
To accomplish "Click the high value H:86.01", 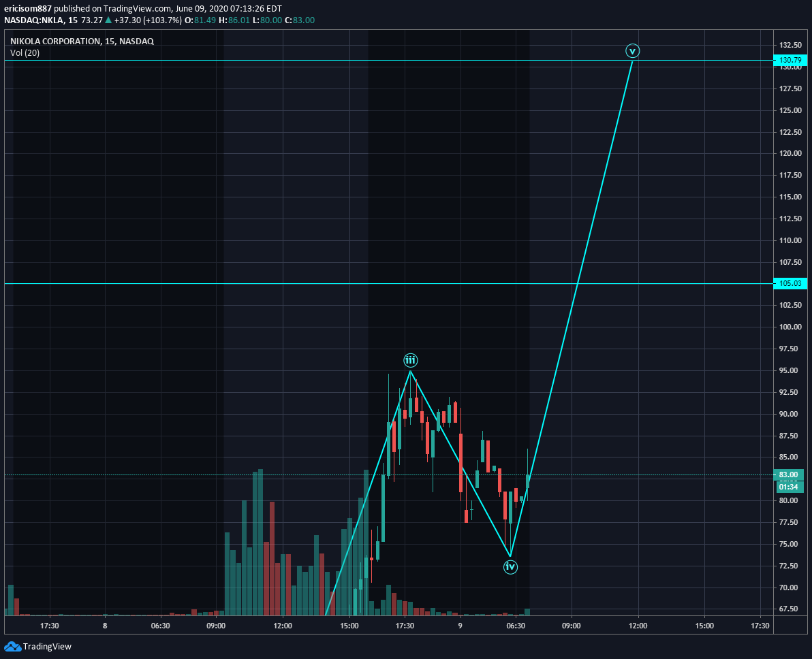I will pyautogui.click(x=234, y=20).
